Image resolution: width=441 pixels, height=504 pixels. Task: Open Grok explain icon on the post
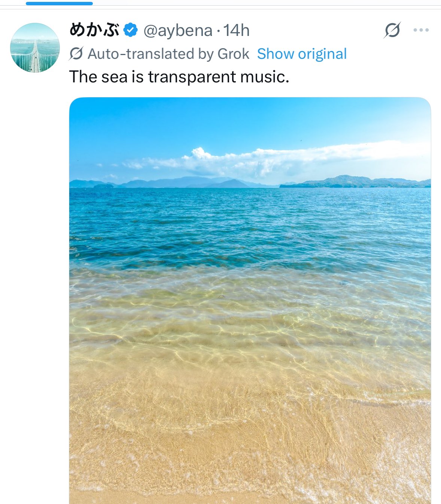coord(392,30)
